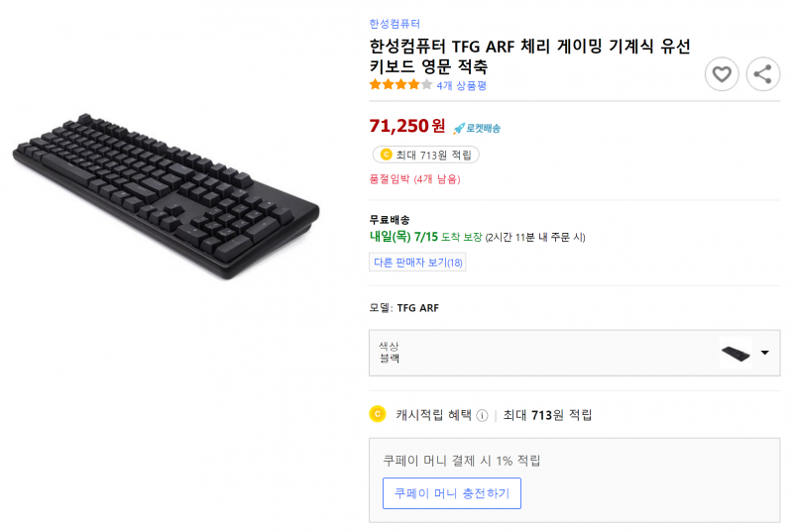
Task: Click the share icon button
Action: [x=762, y=74]
